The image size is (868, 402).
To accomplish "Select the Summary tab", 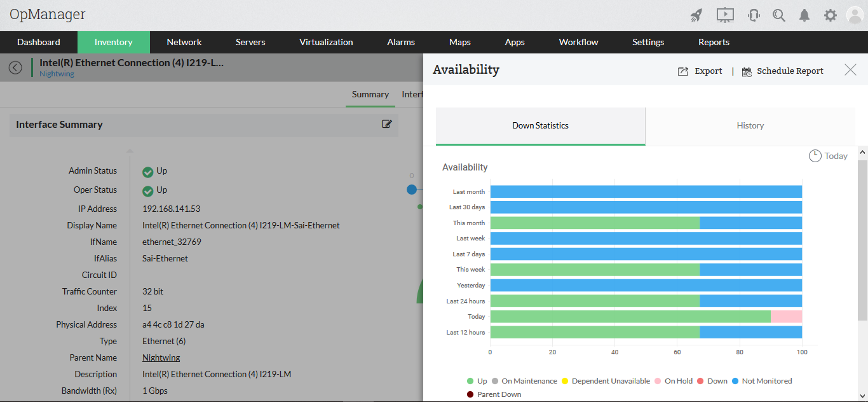I will 370,94.
